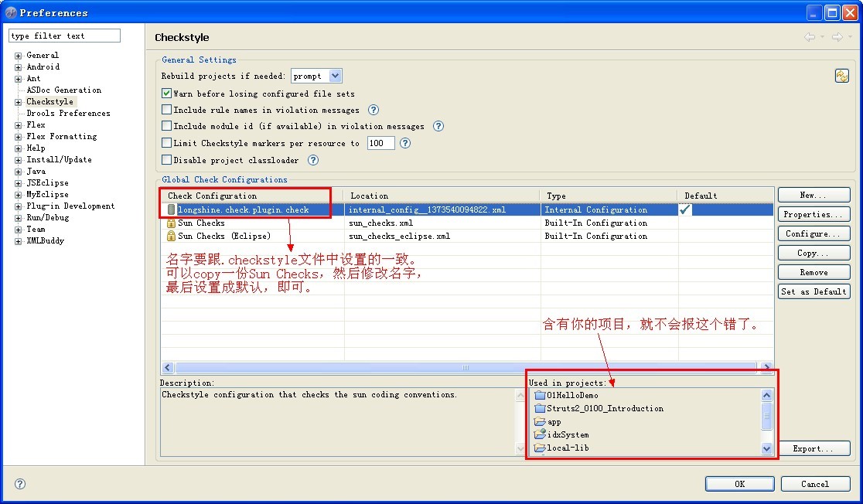Screen dimensions: 863x504
Task: Enable Disable project classloader checkbox
Action: [167, 159]
